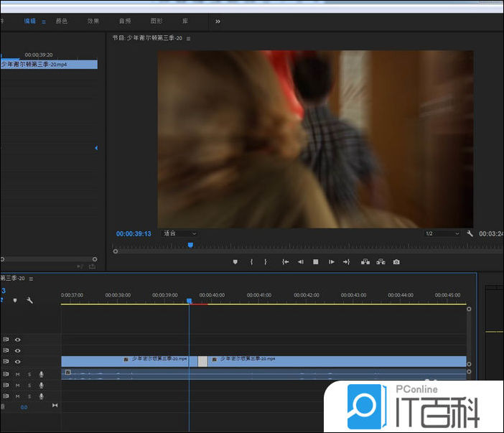Expand the workspace overflow chevron menu

click(218, 22)
